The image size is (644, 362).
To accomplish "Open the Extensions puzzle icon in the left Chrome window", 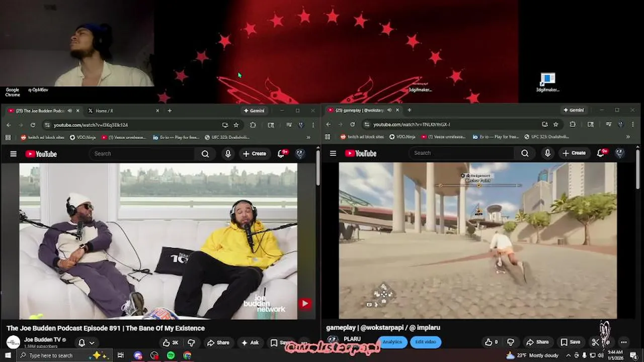I will click(253, 125).
